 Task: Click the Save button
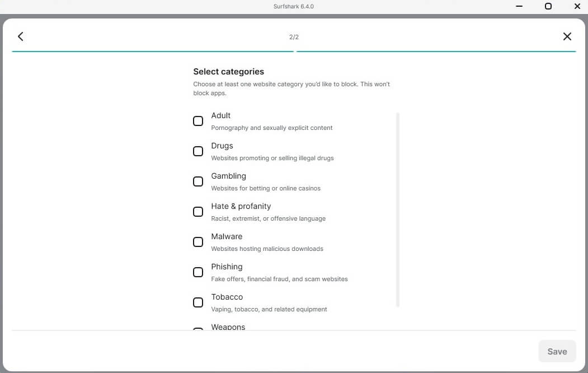tap(557, 351)
